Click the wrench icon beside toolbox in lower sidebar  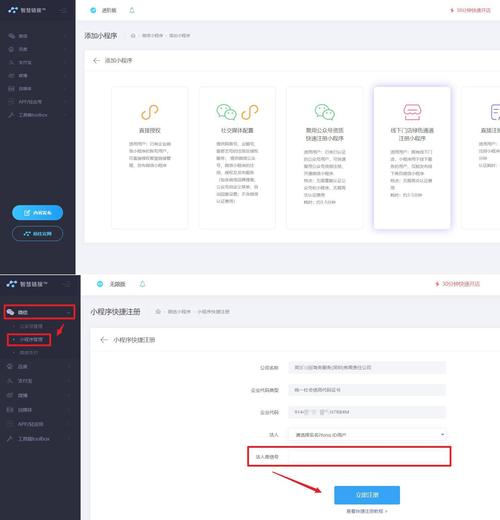[x=10, y=439]
